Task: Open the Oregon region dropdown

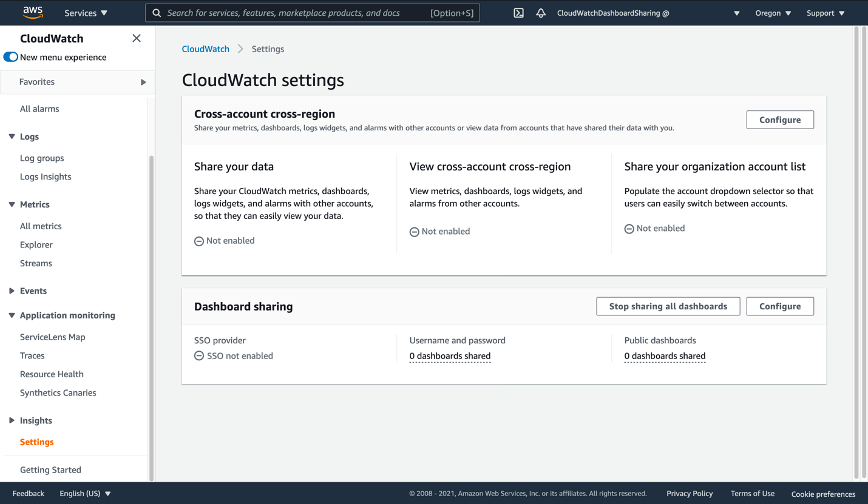Action: 772,12
